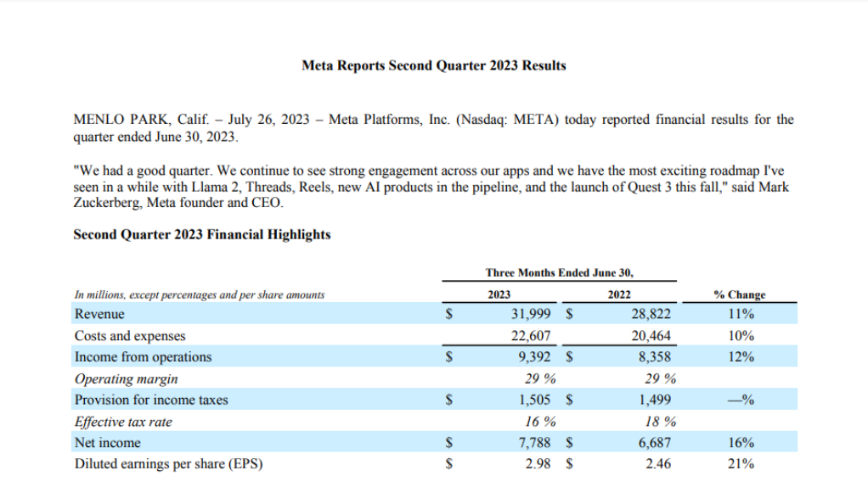Click the 'Operating margin' row label

pyautogui.click(x=127, y=379)
